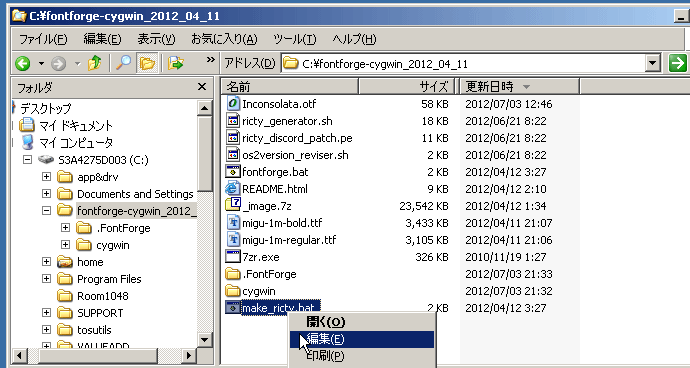
Task: Collapse the fontforge-cygwin_2012 tree node
Action: [46, 210]
